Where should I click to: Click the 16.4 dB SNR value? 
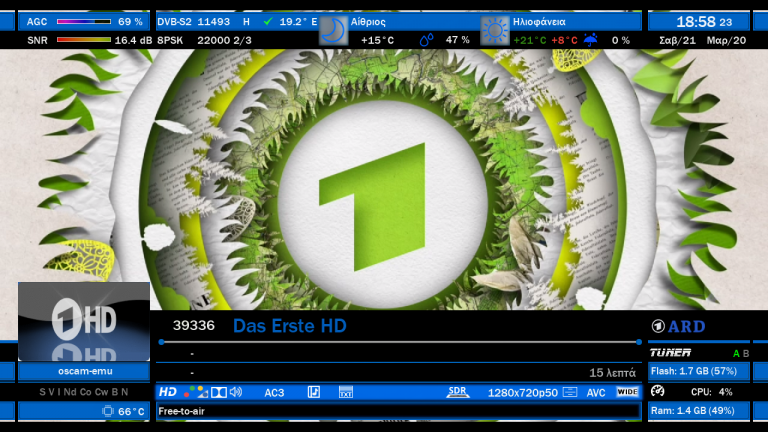133,40
